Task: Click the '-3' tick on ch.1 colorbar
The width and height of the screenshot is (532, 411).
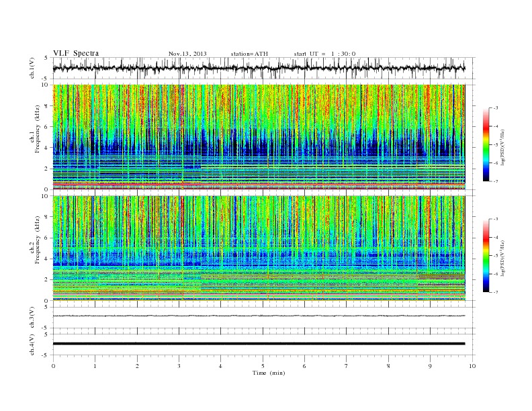Action: coord(495,108)
